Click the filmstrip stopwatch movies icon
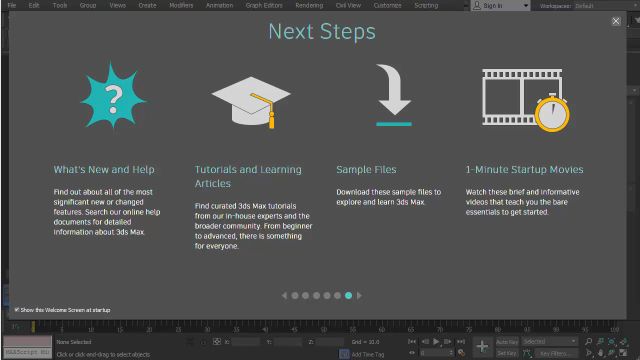Image resolution: width=640 pixels, height=360 pixels. coord(526,100)
